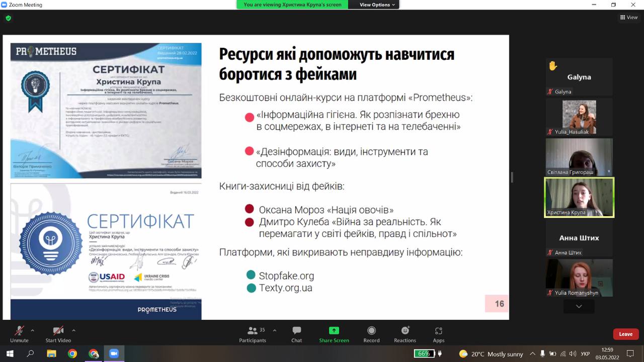Expand video options arrow beside Start Video
This screenshot has height=362, width=644.
pos(73,330)
